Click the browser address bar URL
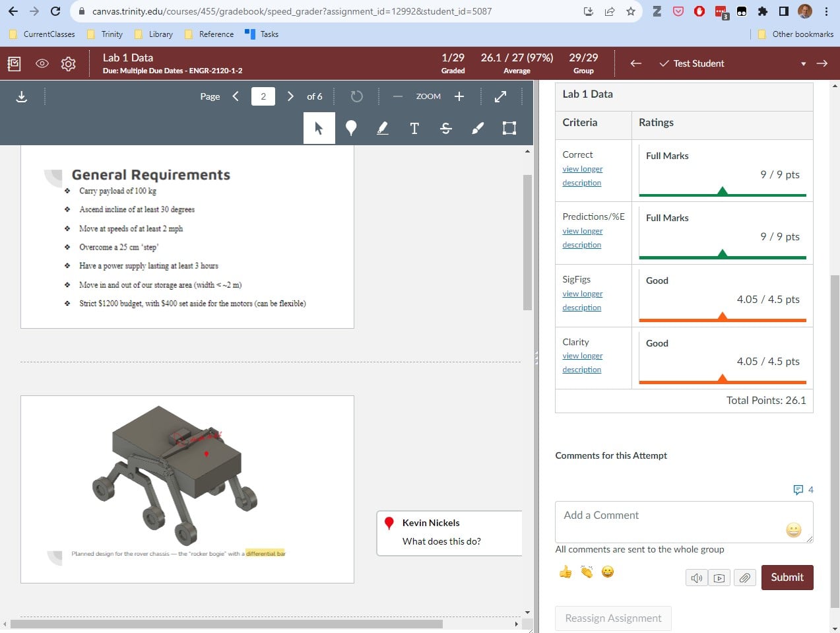 point(292,11)
